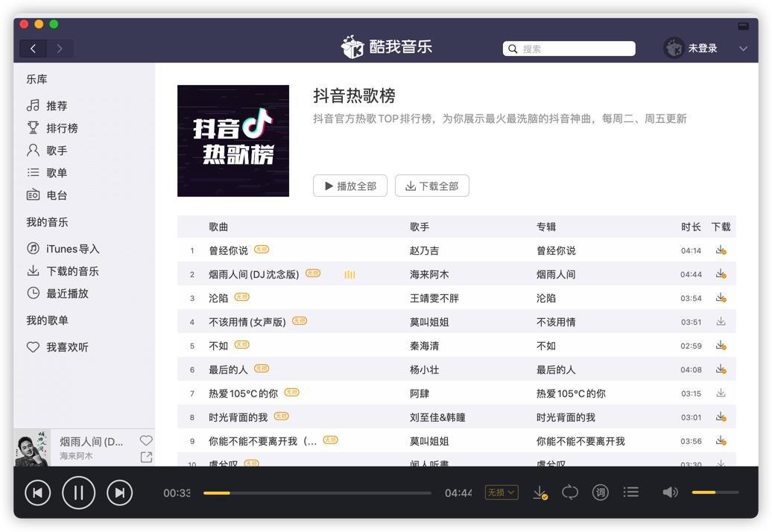
Task: Toggle the heart to favorite 烟雨人间
Action: point(146,440)
